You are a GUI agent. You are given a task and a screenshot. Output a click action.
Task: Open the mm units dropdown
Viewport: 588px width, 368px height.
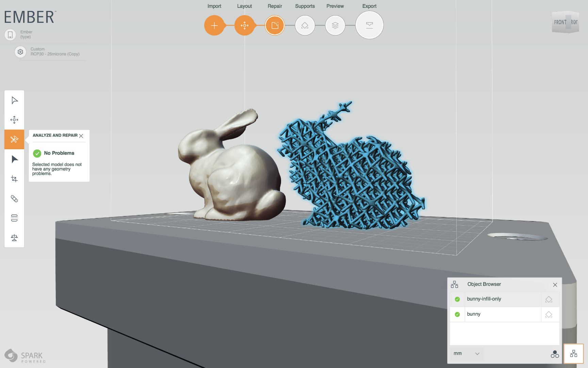(466, 354)
